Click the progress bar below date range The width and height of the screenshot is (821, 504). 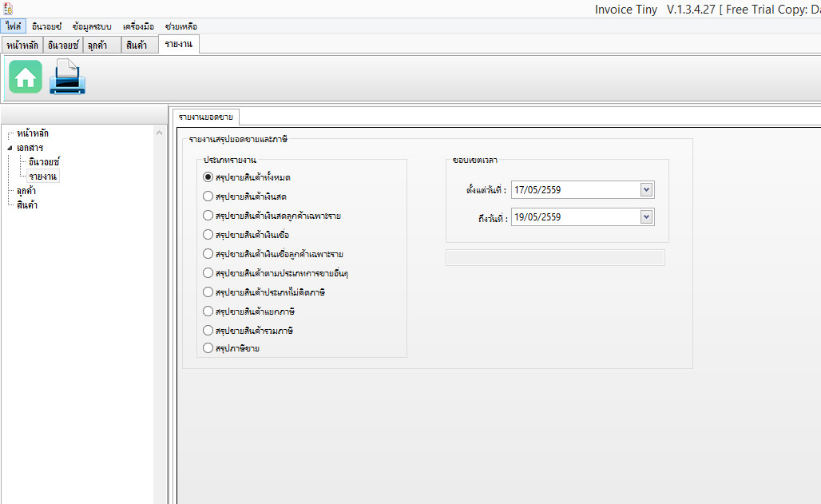point(555,258)
